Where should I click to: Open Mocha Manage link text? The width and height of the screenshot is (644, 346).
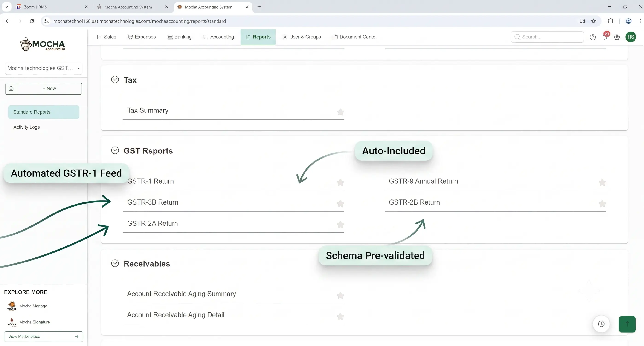[33, 306]
